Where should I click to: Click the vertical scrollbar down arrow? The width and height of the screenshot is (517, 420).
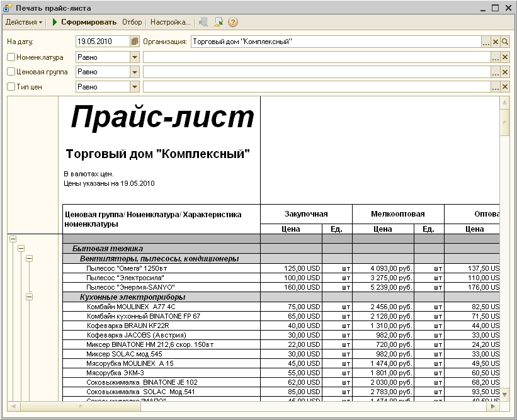pyautogui.click(x=504, y=394)
